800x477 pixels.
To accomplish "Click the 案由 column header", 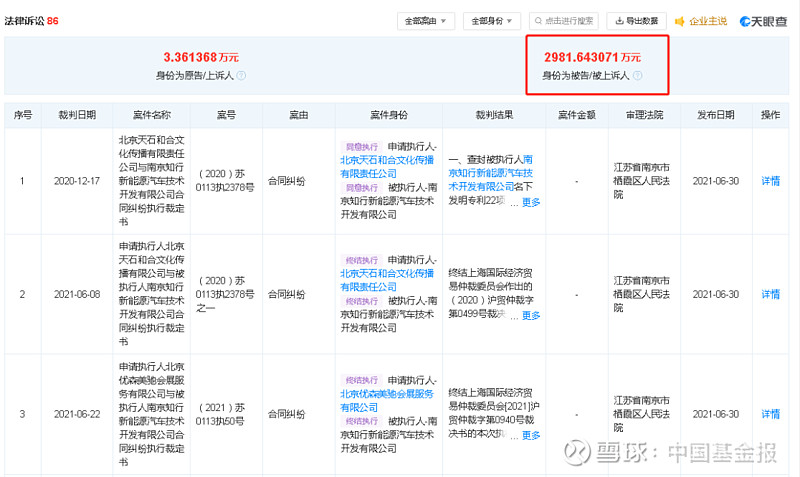I will (x=298, y=115).
